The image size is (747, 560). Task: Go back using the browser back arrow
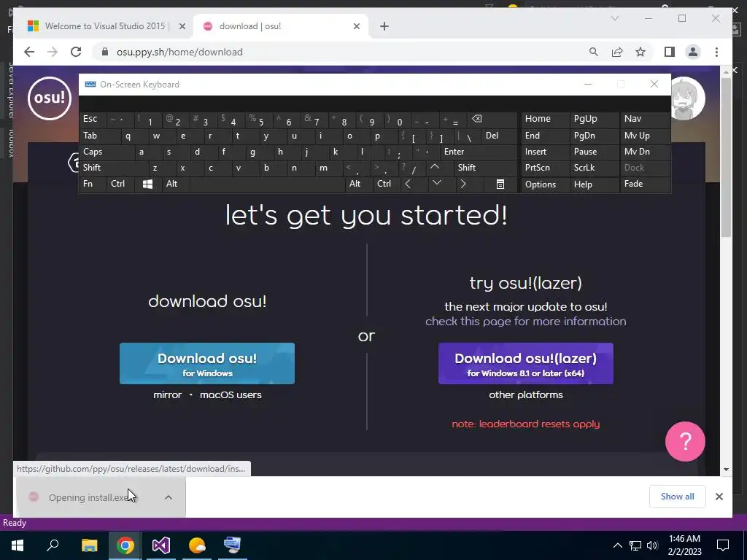point(29,52)
